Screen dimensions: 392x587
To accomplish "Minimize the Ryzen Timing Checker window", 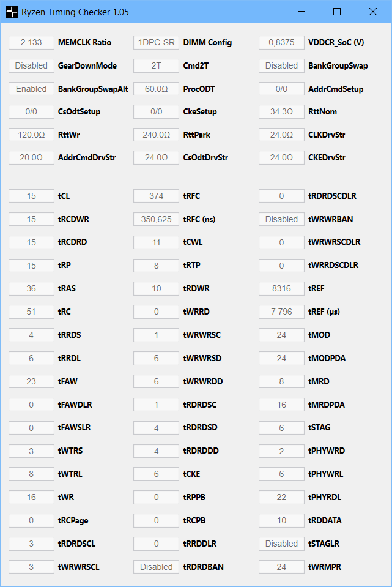I will tap(301, 12).
